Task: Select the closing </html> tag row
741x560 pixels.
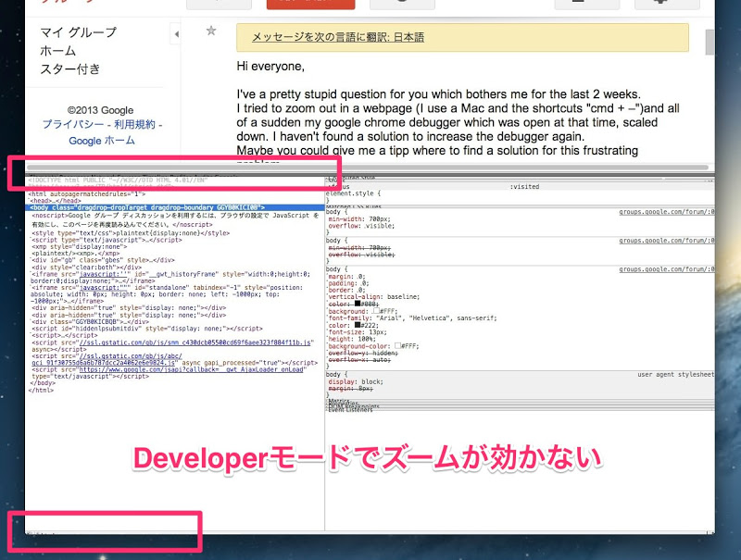Action: pos(41,390)
